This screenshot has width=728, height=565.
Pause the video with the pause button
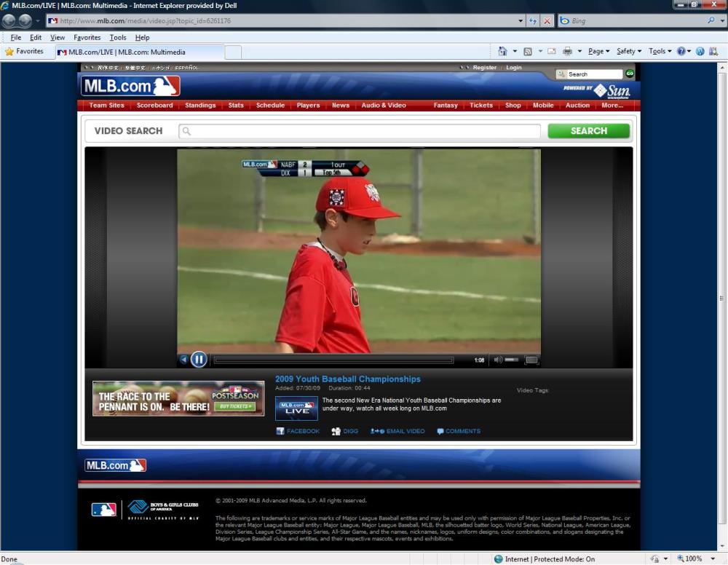(199, 360)
